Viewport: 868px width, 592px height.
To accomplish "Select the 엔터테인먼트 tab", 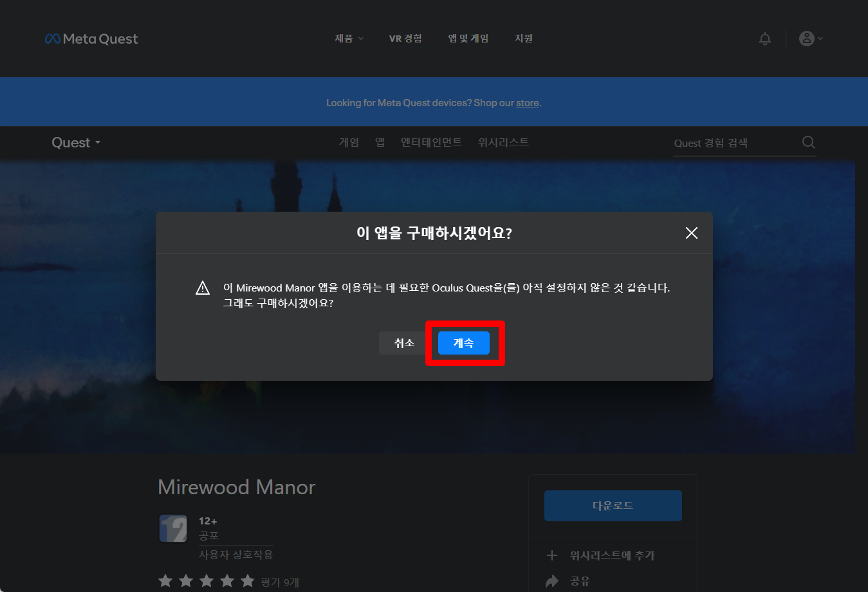I will point(431,142).
